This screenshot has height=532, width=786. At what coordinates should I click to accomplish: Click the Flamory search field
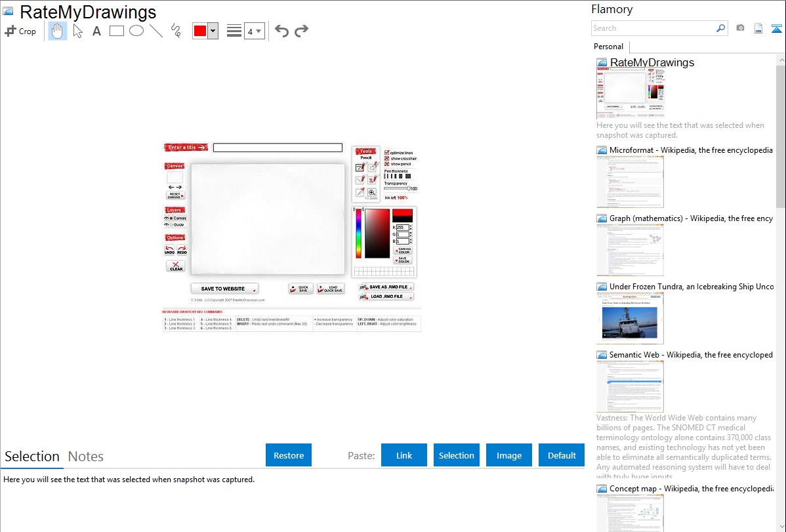coord(653,28)
